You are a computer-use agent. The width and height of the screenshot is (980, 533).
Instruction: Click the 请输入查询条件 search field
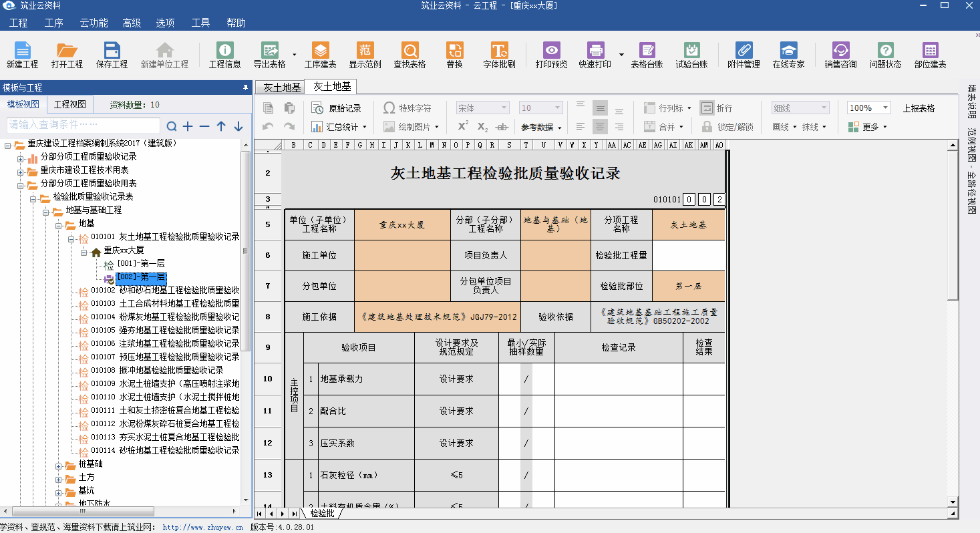(x=84, y=125)
